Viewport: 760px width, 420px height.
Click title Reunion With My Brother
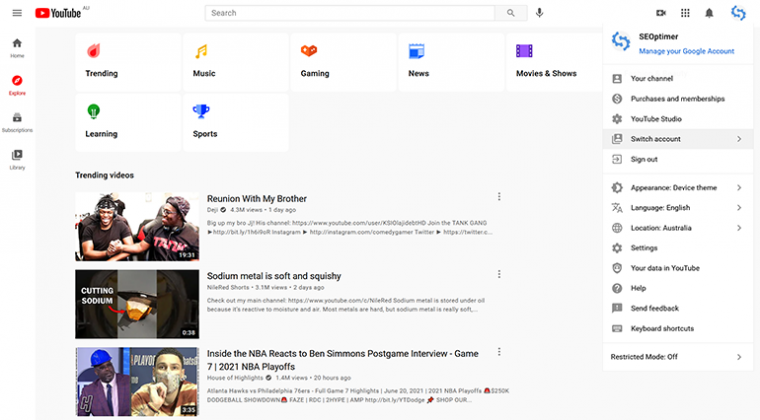coord(257,199)
